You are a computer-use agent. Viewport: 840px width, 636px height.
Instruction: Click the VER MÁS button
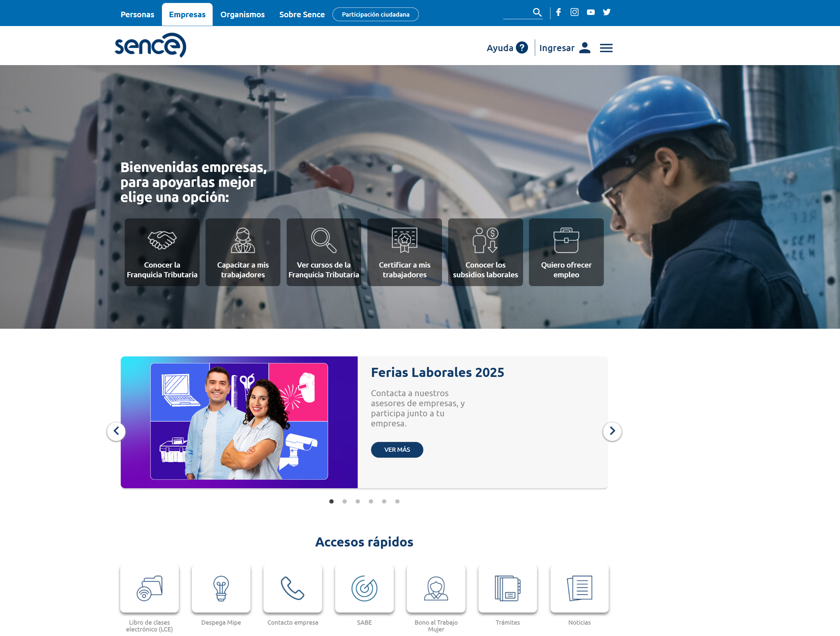[397, 450]
